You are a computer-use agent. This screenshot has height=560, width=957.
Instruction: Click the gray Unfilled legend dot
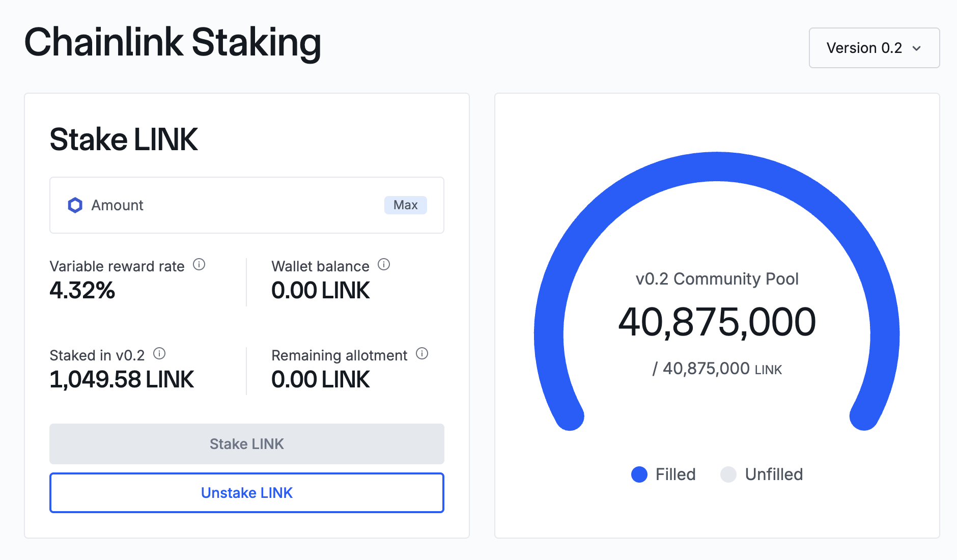tap(728, 474)
